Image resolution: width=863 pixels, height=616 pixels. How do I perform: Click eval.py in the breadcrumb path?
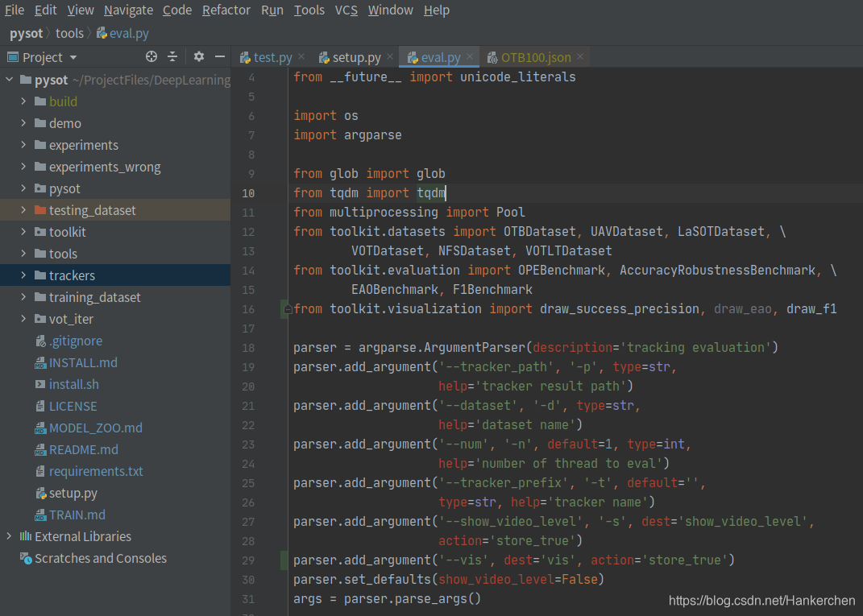click(122, 34)
